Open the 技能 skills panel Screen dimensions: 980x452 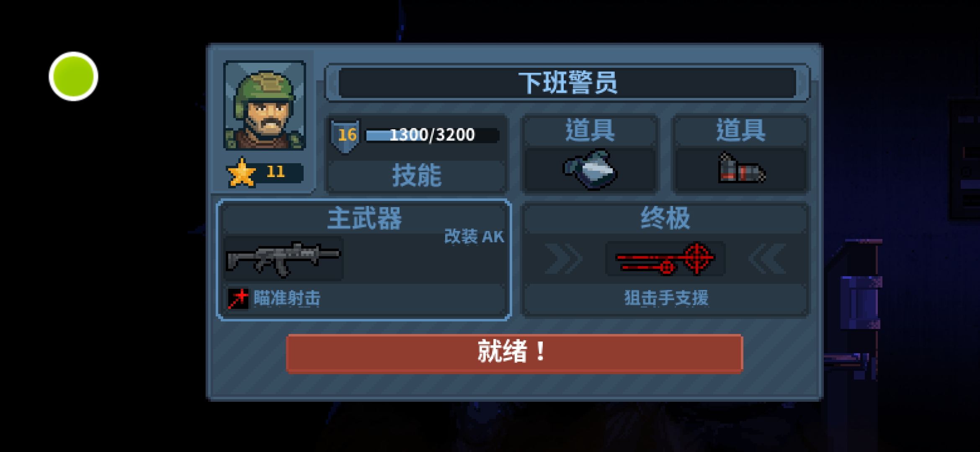(x=417, y=175)
